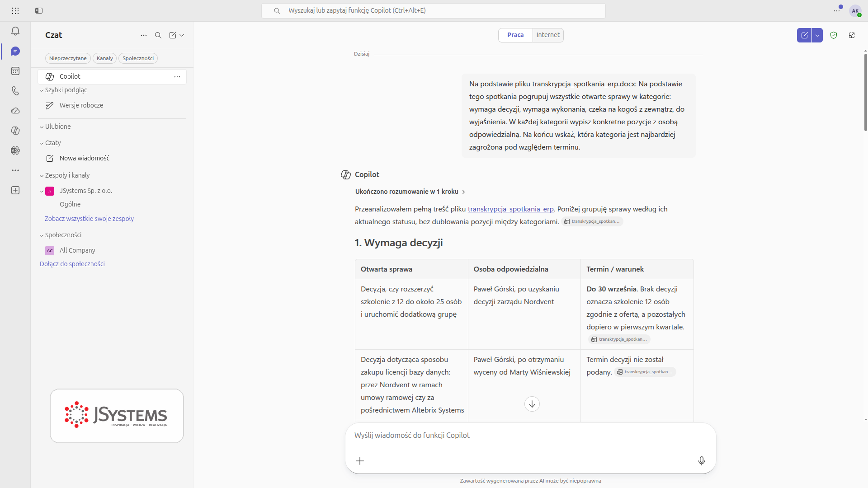The image size is (868, 488).
Task: Click the JSystems logo banner
Action: [x=117, y=416]
